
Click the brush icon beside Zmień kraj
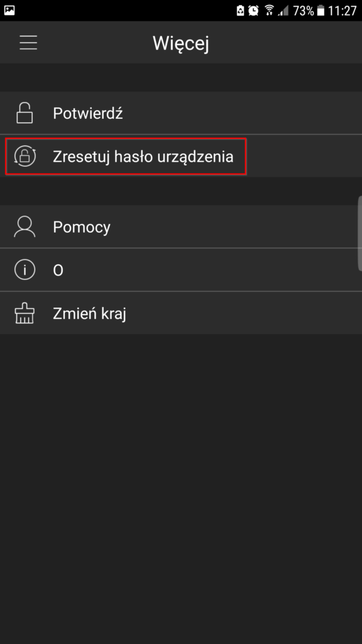click(x=25, y=313)
